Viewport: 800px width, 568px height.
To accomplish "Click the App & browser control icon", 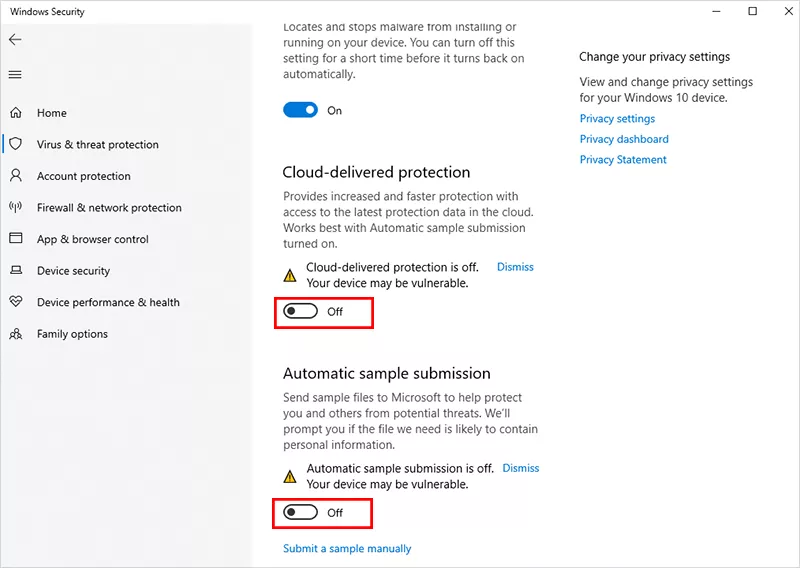I will (x=16, y=239).
